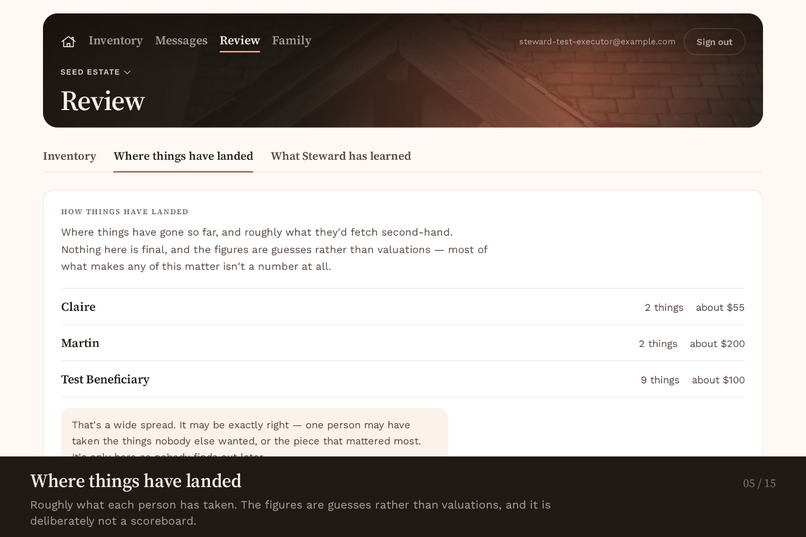Viewport: 806px width, 537px height.
Task: Select the Review navigation item
Action: tap(240, 41)
